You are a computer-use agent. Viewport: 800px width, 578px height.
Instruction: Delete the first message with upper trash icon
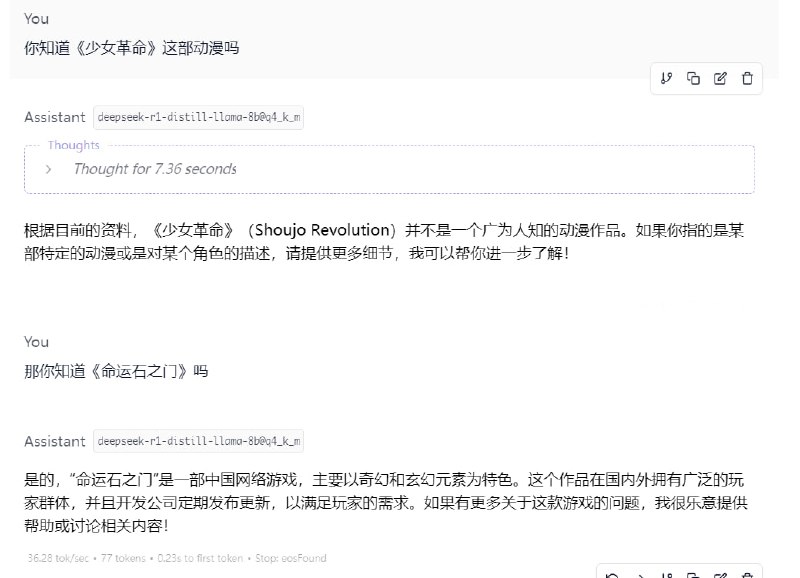747,79
